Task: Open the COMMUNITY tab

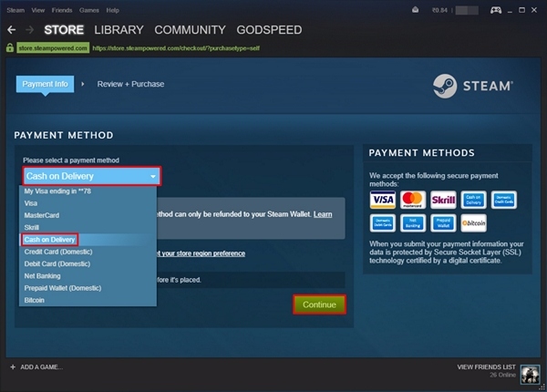Action: [189, 30]
